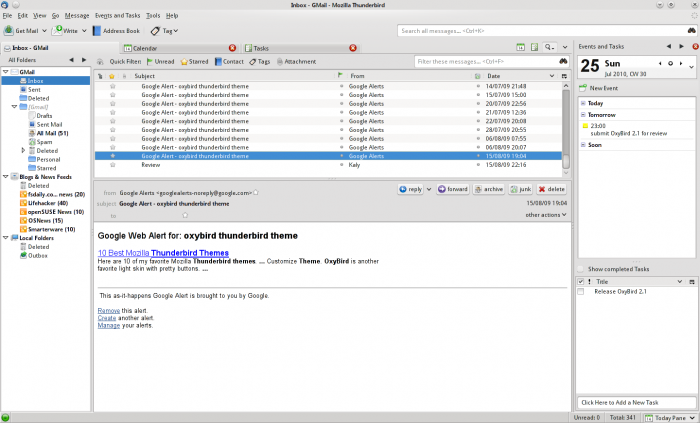The height and width of the screenshot is (423, 700).
Task: Click the Get Mail toolbar button
Action: click(21, 31)
